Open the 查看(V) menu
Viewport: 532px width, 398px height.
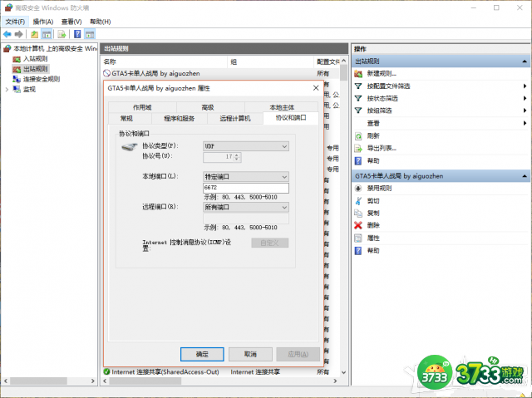(x=71, y=22)
